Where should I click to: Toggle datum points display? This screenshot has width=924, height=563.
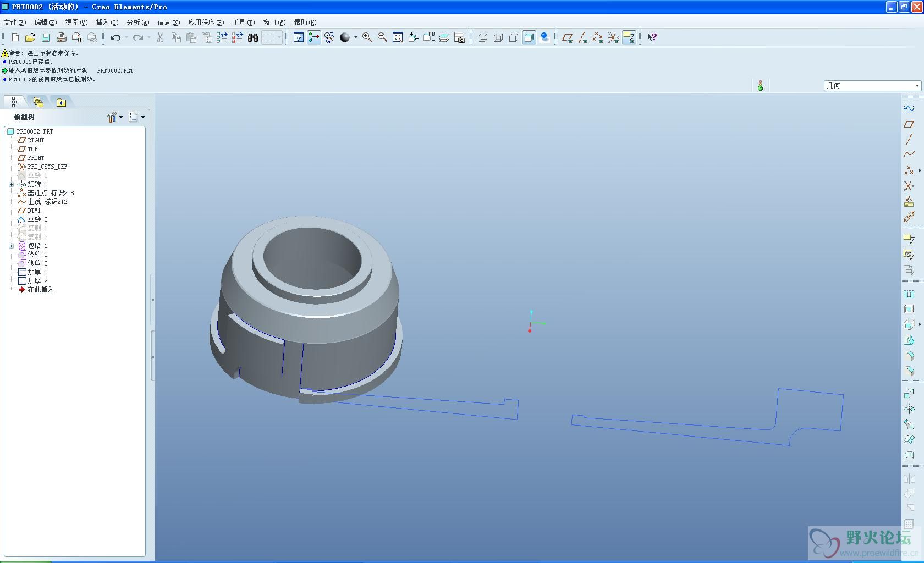598,37
